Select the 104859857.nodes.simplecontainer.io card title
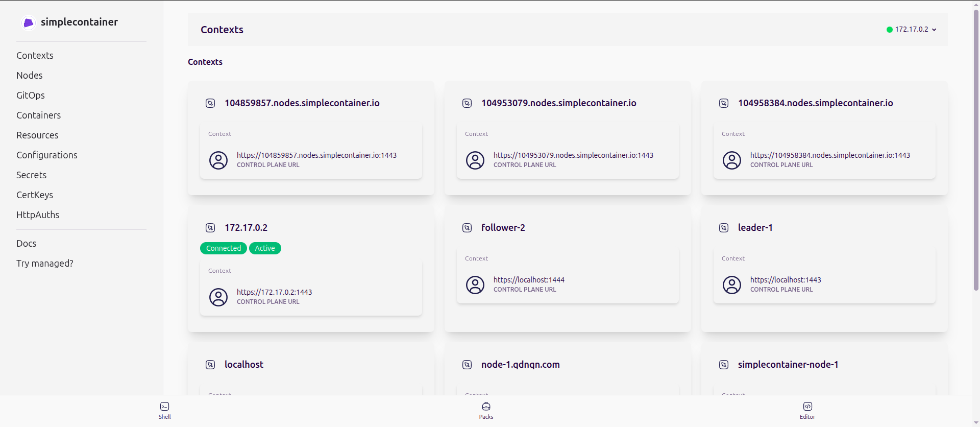Image resolution: width=980 pixels, height=427 pixels. [x=302, y=103]
